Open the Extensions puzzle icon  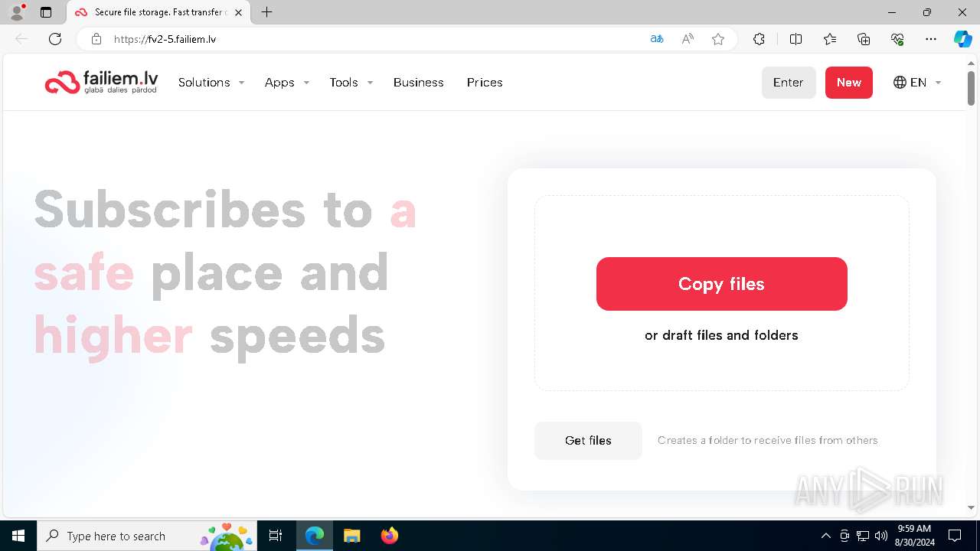759,39
